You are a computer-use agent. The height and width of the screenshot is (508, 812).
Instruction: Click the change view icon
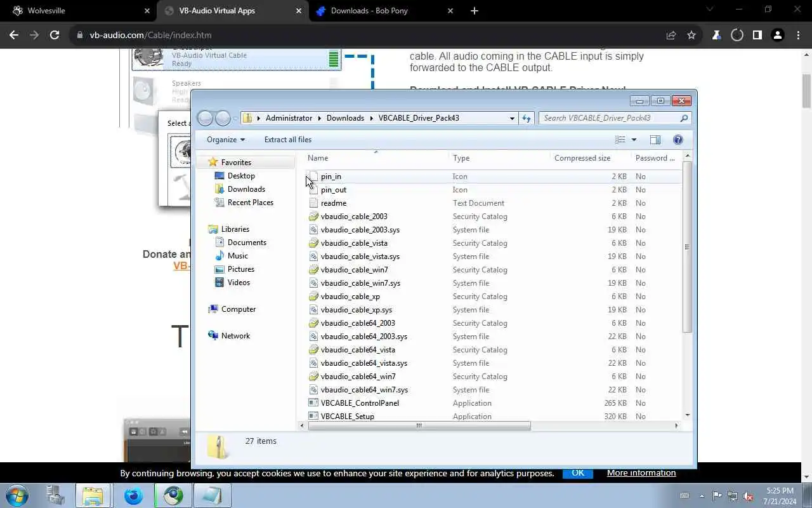click(x=620, y=140)
